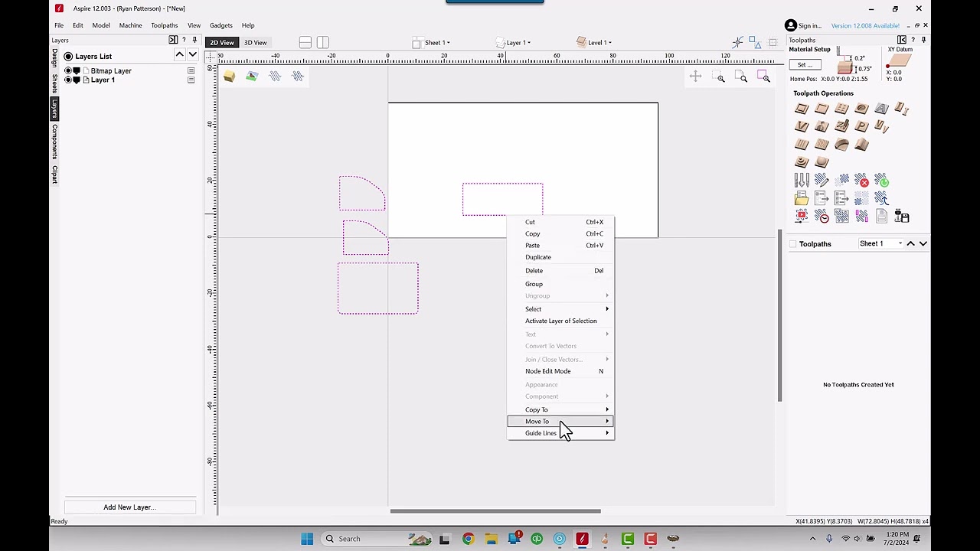
Task: Click Version 12.008 Available link
Action: coord(865,25)
